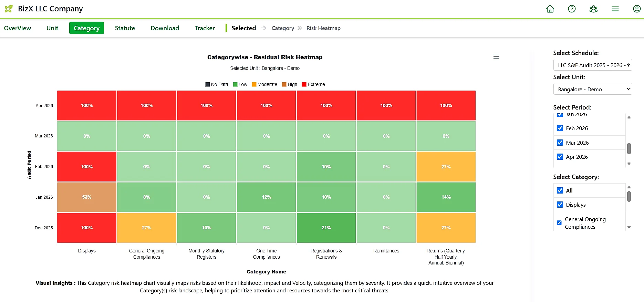Open the Select Unit dropdown

(593, 89)
